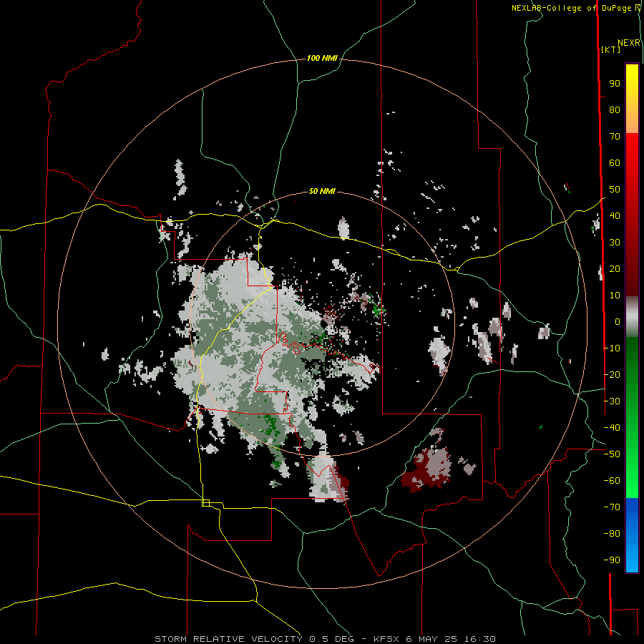Pick the gray near-zero band of the color scale
644x644 pixels.
[x=632, y=317]
